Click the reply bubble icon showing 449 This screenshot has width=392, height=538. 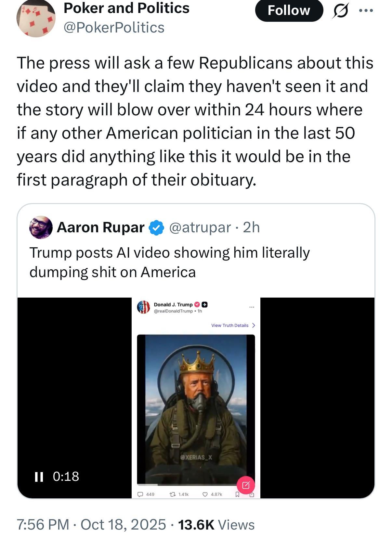140,494
